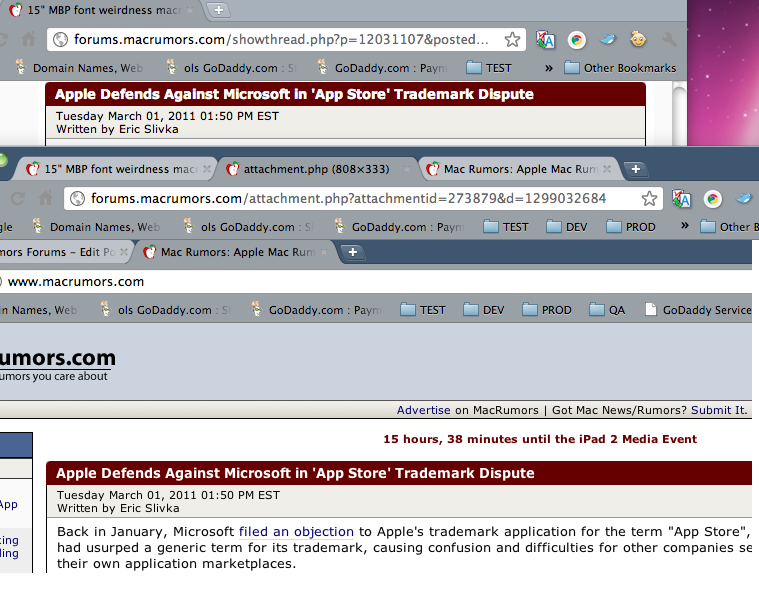Click Chrome-colored extension icon in middle window
The height and width of the screenshot is (593, 759).
point(713,198)
